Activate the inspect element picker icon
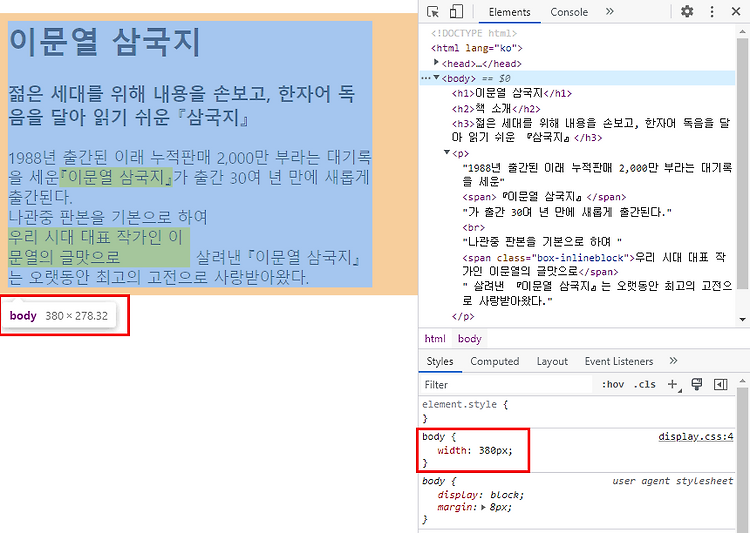Viewport: 750px width, 533px height. (x=433, y=11)
